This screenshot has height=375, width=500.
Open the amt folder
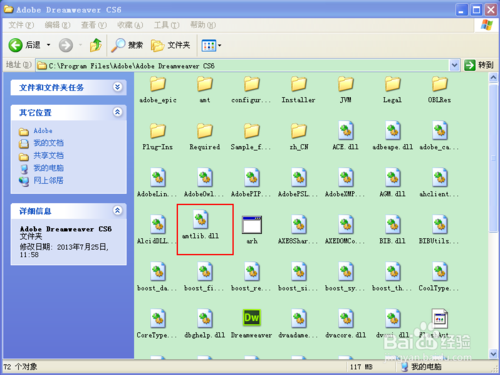pos(205,90)
